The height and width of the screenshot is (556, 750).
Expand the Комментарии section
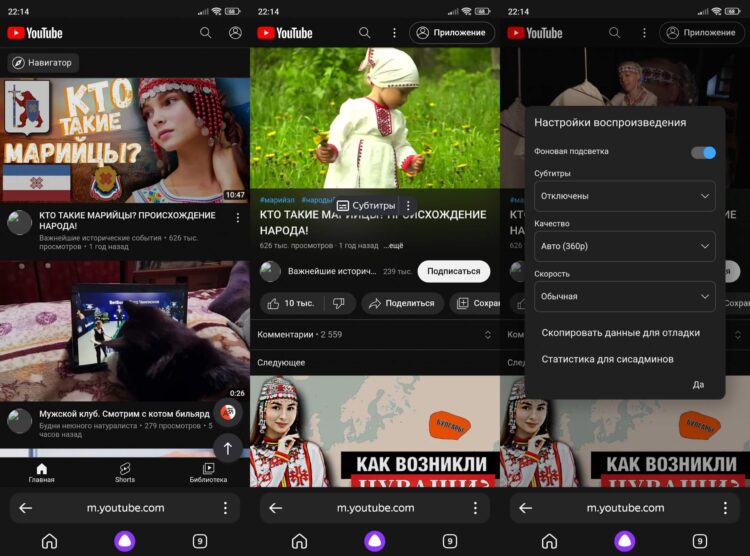pos(375,334)
